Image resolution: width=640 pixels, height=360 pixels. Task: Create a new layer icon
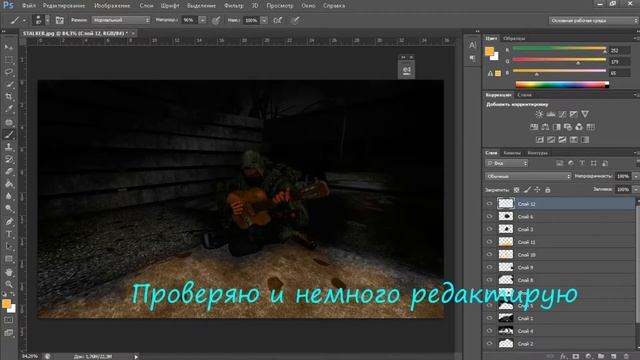pos(613,356)
